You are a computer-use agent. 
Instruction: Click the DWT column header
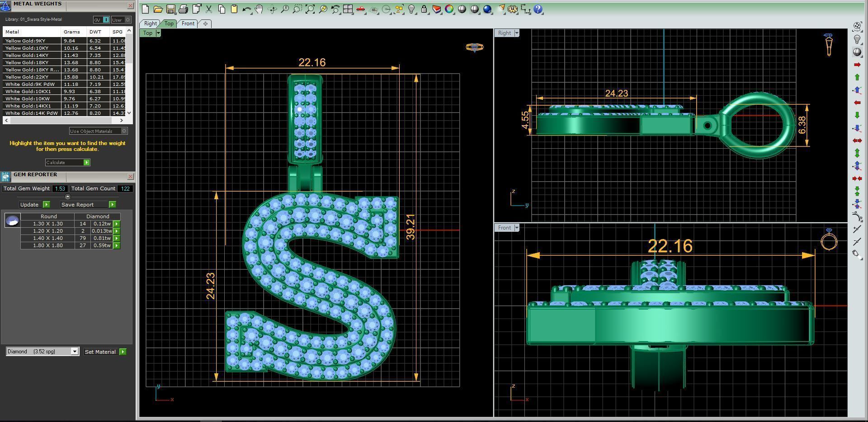[x=98, y=32]
